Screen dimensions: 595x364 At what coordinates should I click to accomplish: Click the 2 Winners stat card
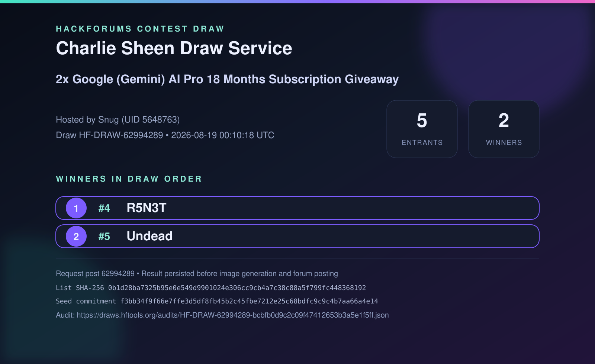coord(504,129)
